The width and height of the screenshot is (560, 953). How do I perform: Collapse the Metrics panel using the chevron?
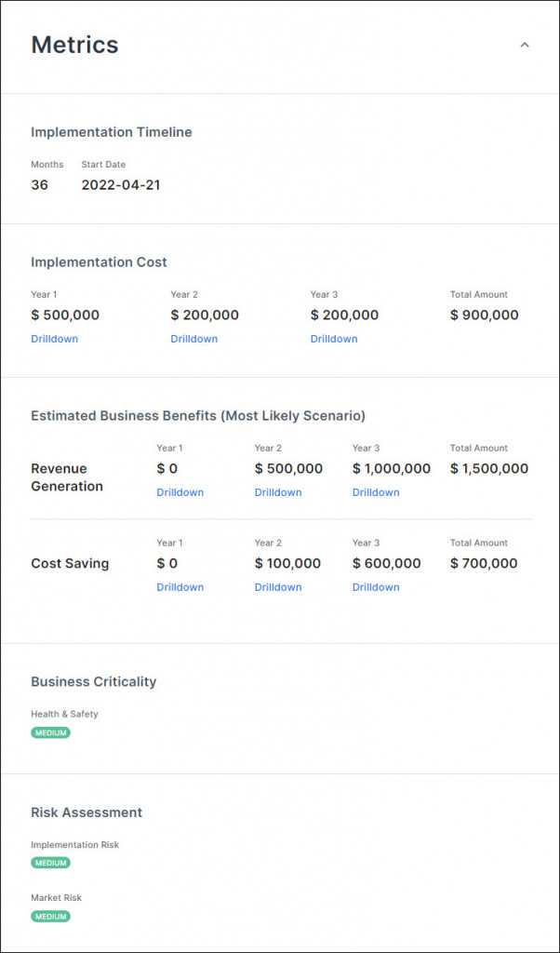[x=525, y=44]
